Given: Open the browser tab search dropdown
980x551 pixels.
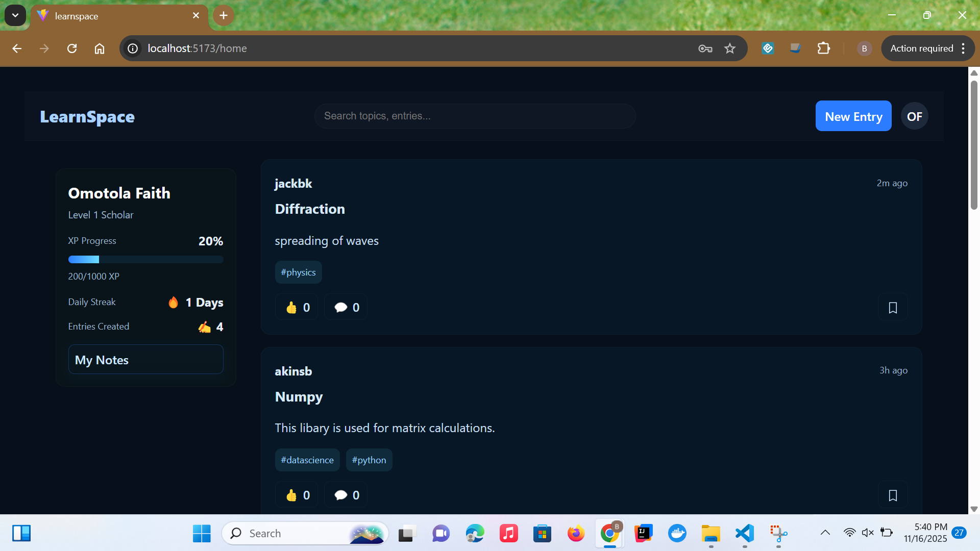Looking at the screenshot, I should [15, 15].
